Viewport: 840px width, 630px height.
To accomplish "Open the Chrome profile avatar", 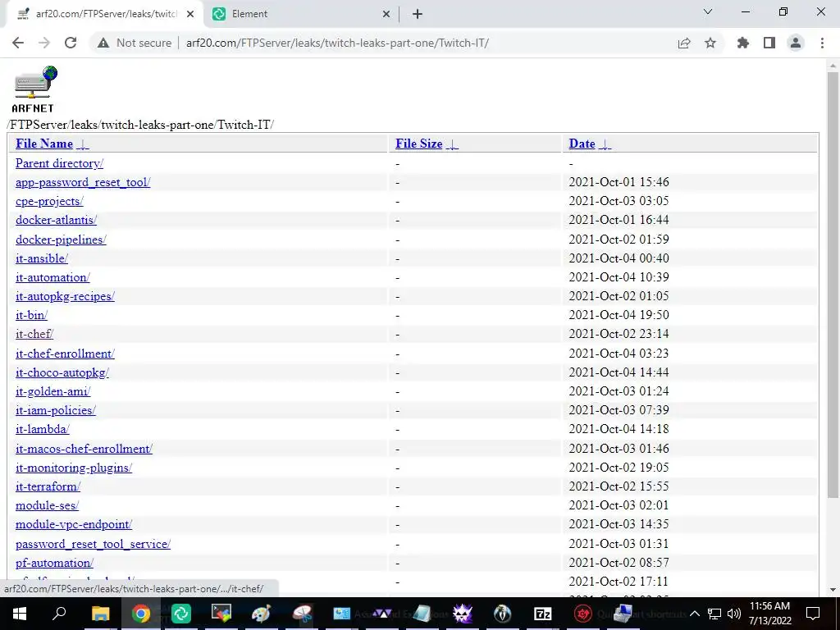I will pyautogui.click(x=796, y=43).
